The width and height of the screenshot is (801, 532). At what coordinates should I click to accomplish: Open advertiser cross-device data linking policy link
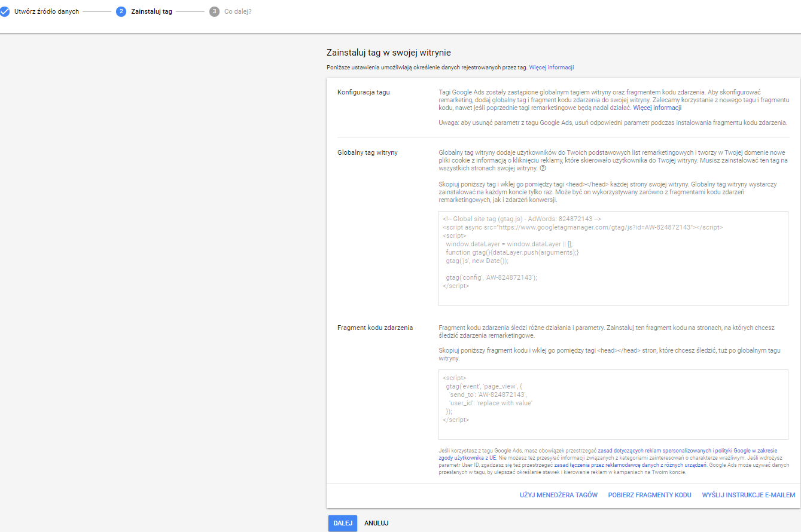[x=632, y=464]
